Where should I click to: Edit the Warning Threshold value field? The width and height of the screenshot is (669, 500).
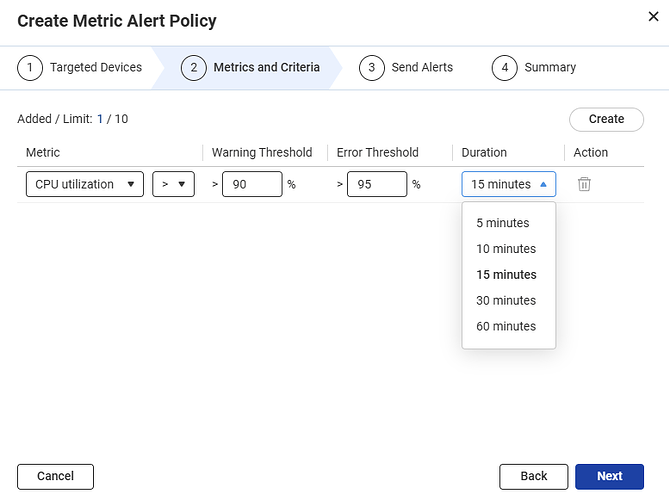[x=252, y=185]
